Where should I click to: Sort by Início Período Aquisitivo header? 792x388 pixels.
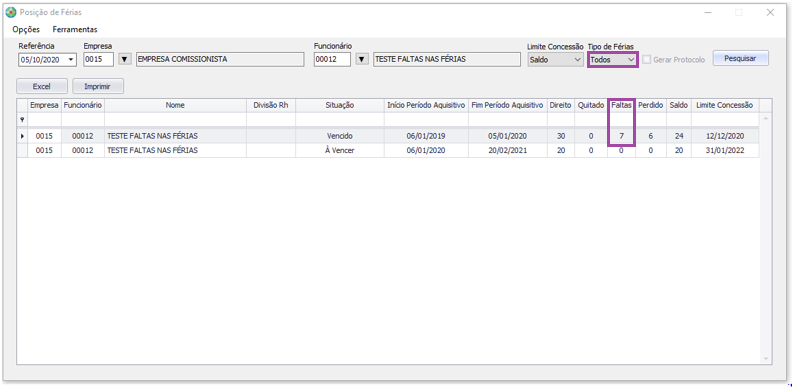(x=426, y=106)
